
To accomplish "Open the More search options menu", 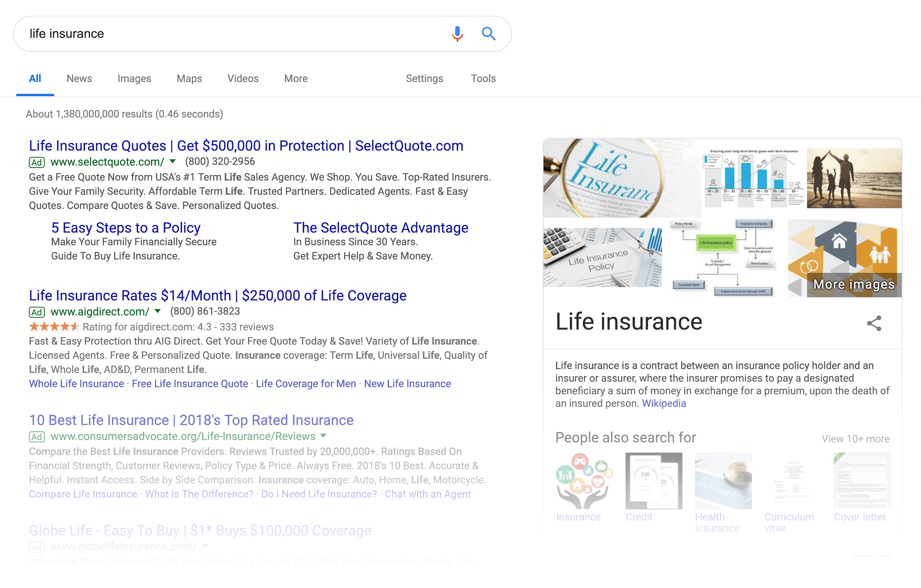I will pyautogui.click(x=296, y=78).
